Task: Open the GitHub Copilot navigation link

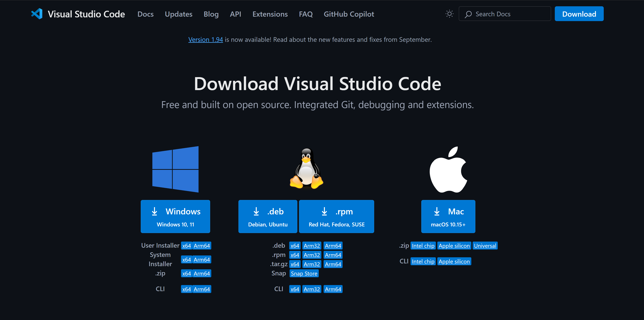Action: point(349,14)
